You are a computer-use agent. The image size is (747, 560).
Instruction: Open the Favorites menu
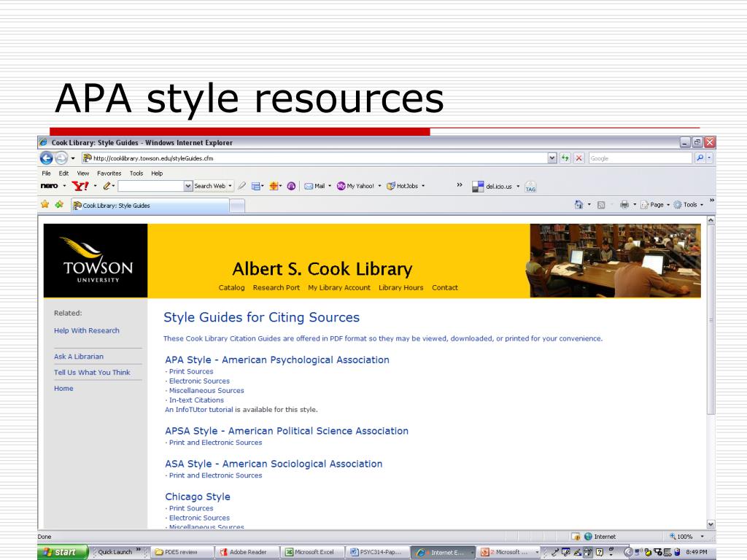click(109, 174)
